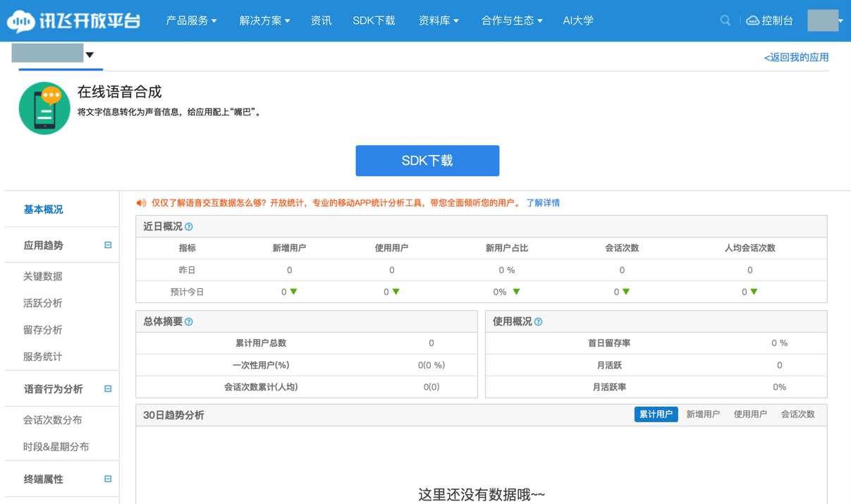Click the 新用户占比 column header
851x504 pixels.
tap(506, 248)
